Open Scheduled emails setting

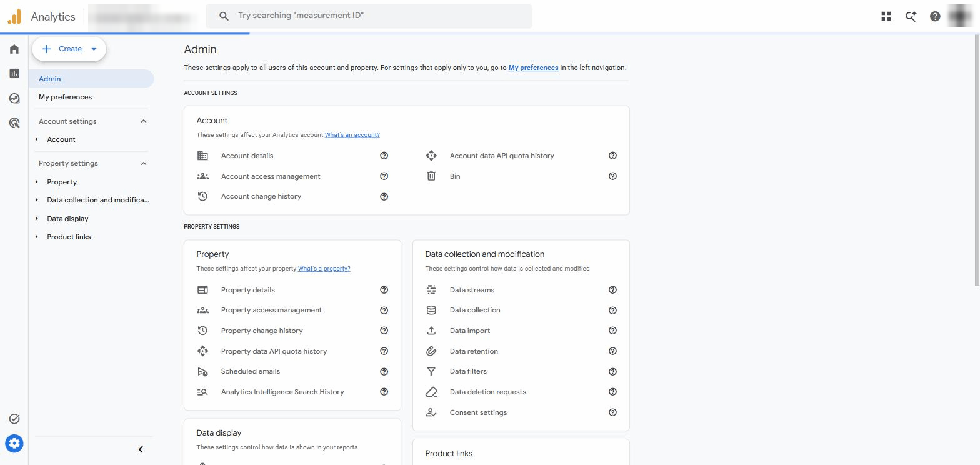(x=251, y=371)
